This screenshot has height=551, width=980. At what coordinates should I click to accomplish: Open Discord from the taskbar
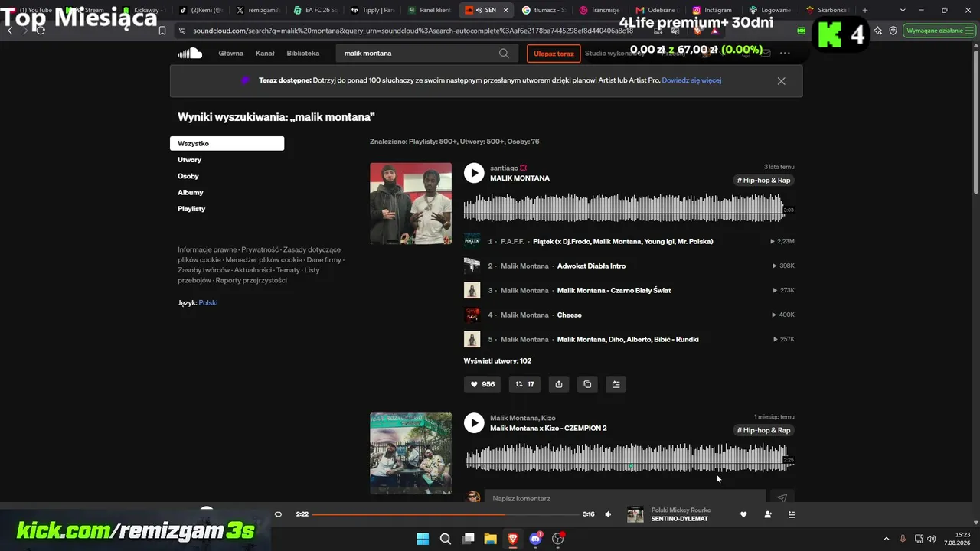point(535,539)
